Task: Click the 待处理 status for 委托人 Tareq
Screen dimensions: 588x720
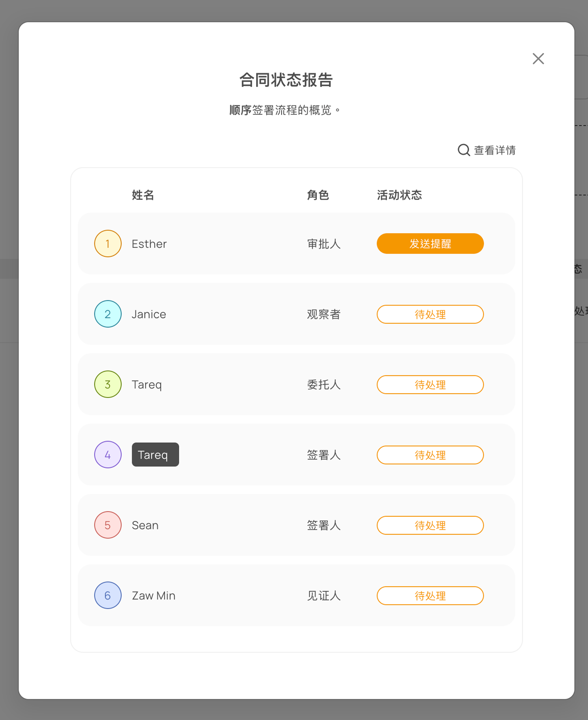Action: coord(430,385)
